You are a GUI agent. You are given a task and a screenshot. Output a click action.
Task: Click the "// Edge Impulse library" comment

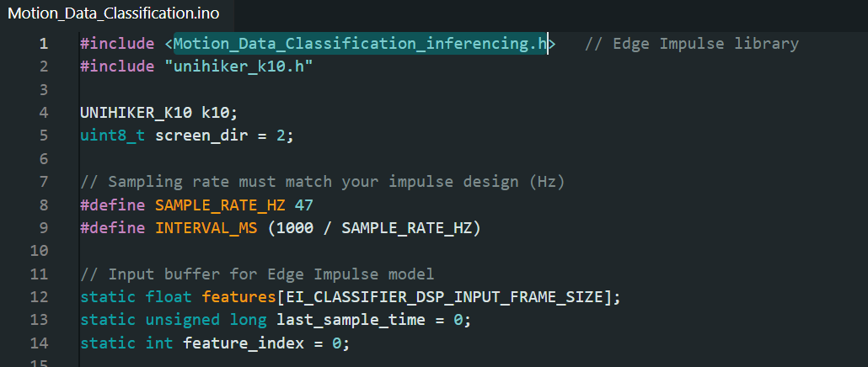[x=691, y=44]
